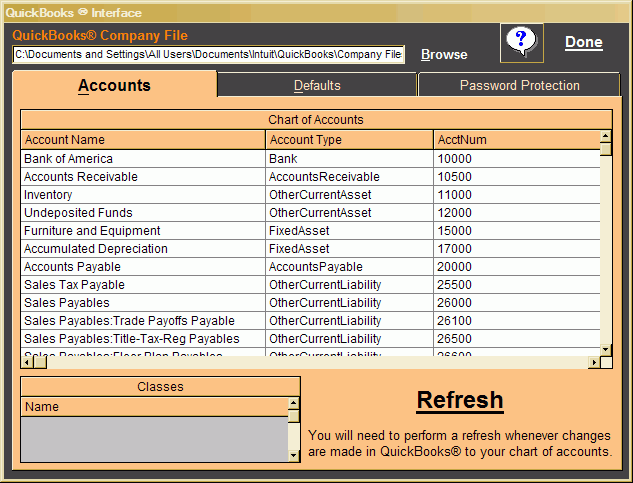The image size is (633, 483).
Task: Click the company file path field
Action: point(209,55)
